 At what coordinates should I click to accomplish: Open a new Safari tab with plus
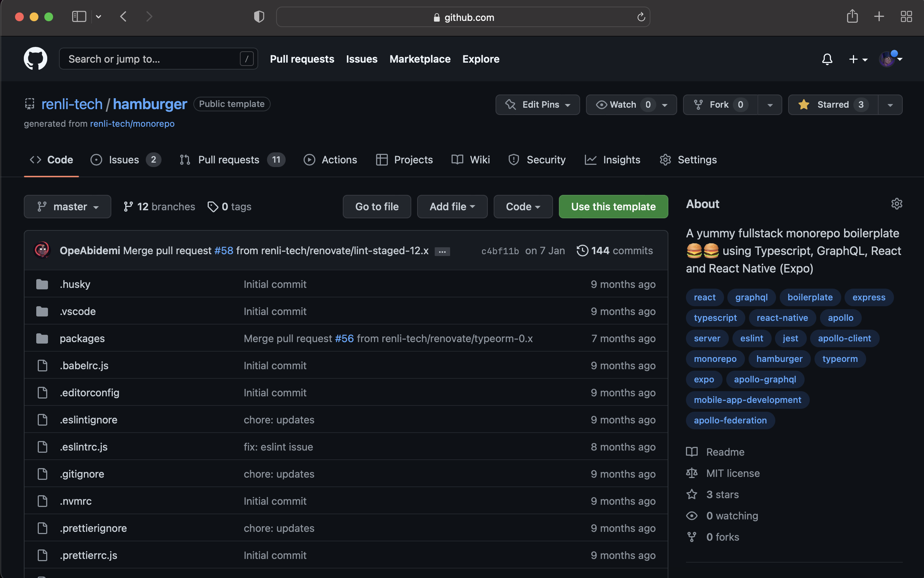point(879,17)
